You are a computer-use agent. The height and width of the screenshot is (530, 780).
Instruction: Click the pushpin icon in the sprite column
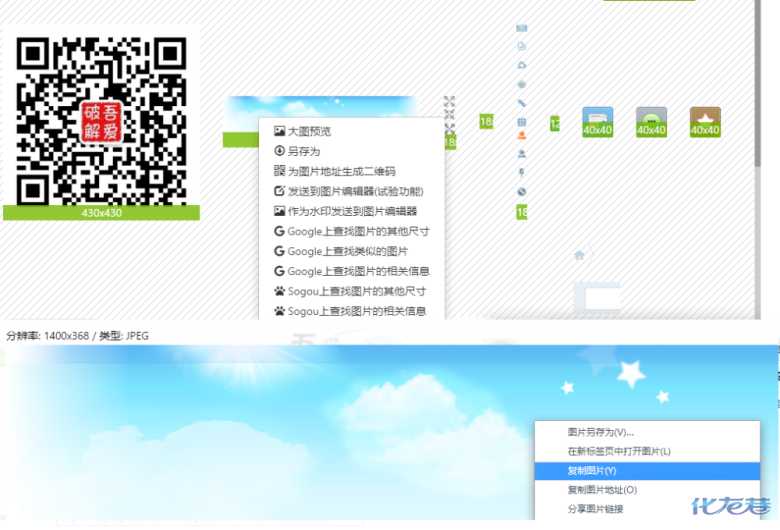click(521, 173)
